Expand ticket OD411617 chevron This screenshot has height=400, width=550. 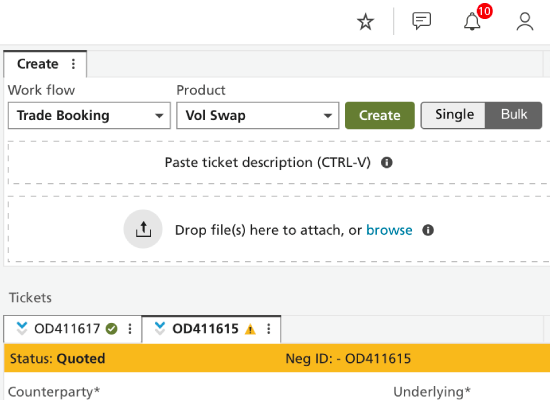pos(22,328)
